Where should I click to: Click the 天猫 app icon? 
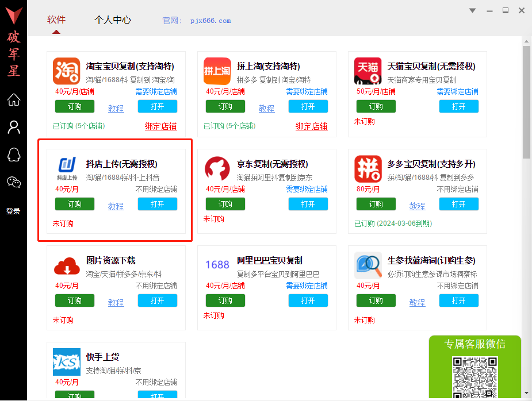[368, 71]
